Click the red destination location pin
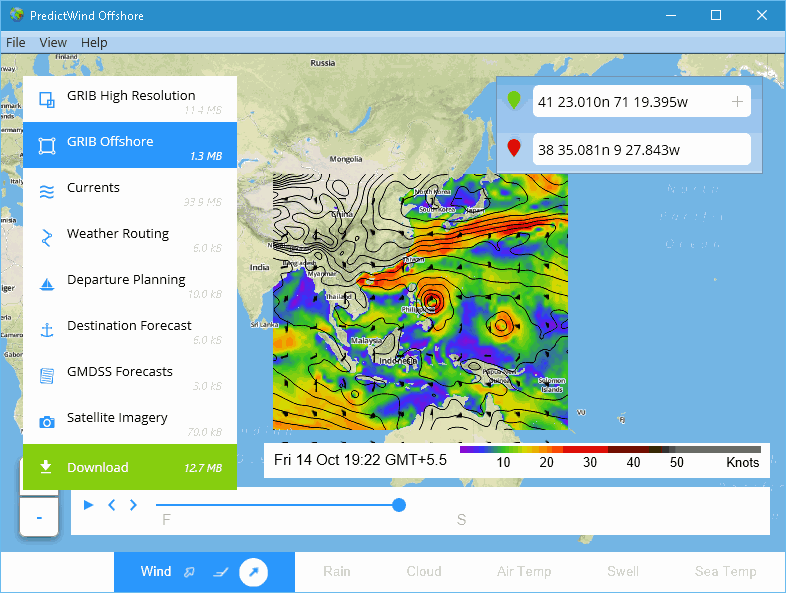Viewport: 786px width, 593px height. [x=514, y=148]
